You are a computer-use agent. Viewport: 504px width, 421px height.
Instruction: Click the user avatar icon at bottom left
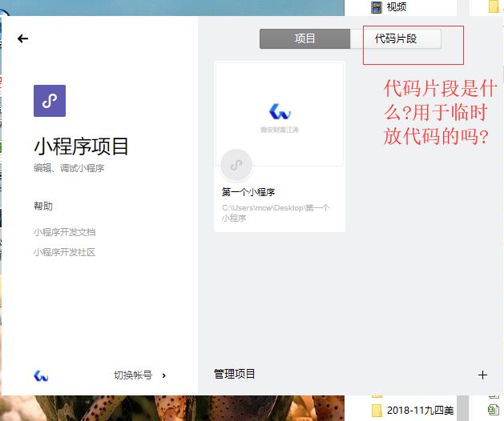click(x=41, y=375)
